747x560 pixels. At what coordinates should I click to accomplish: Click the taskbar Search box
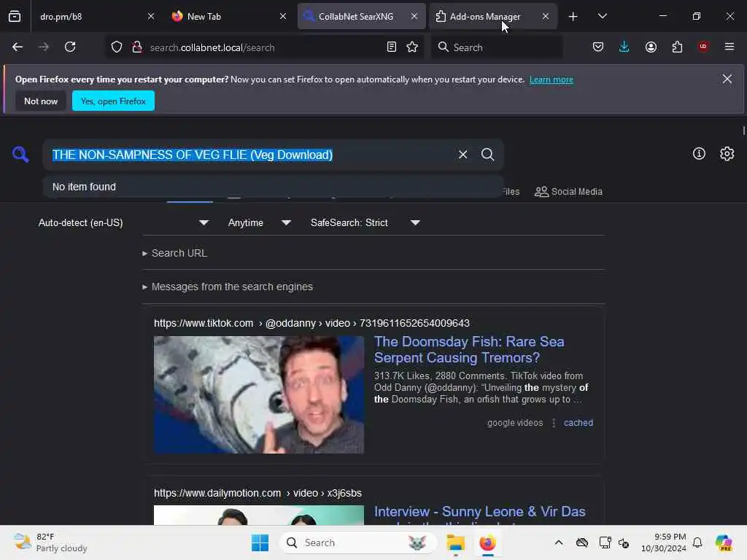coord(358,542)
